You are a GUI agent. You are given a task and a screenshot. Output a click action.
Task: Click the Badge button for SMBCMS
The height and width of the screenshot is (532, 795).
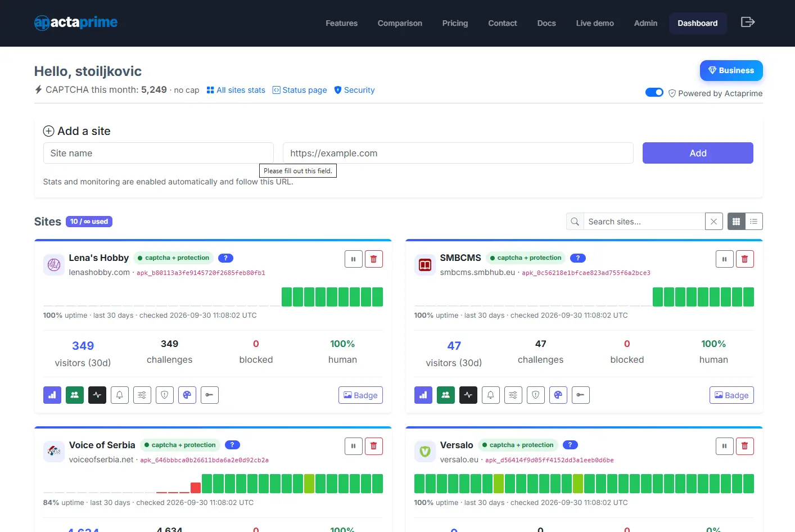point(731,395)
